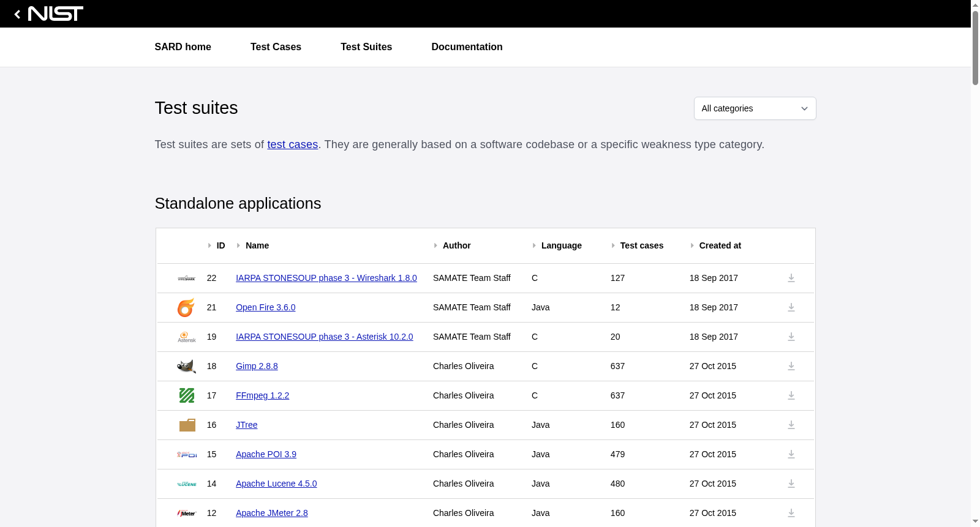Viewport: 980px width, 527px height.
Task: Download the Open Fire 3.6.0 suite
Action: 791,307
